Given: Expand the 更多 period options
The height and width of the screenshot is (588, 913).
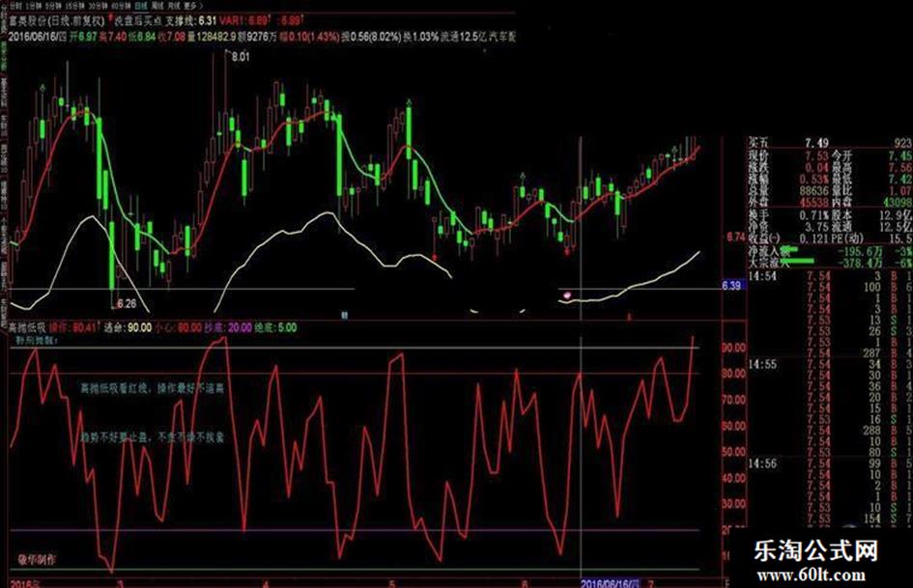Looking at the screenshot, I should tap(192, 5).
